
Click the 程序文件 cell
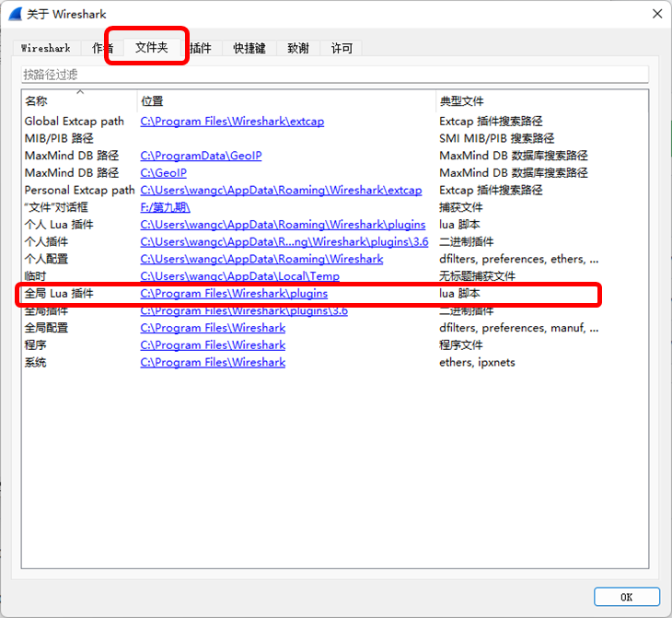click(460, 344)
